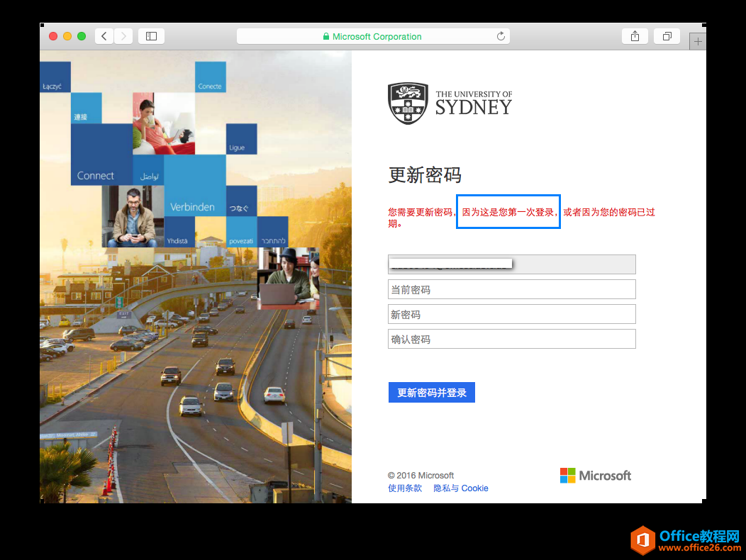Image resolution: width=746 pixels, height=560 pixels.
Task: Open the 隐私与 Cookie link
Action: click(x=460, y=488)
